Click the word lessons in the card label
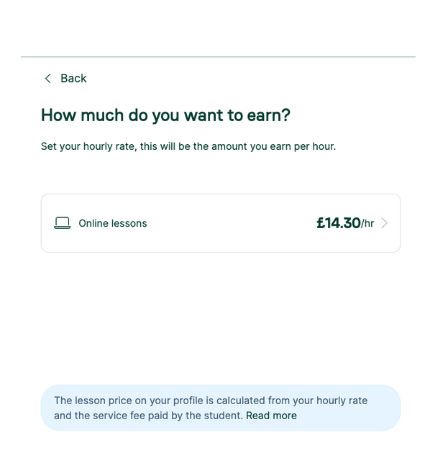Image resolution: width=436 pixels, height=465 pixels. (x=129, y=223)
